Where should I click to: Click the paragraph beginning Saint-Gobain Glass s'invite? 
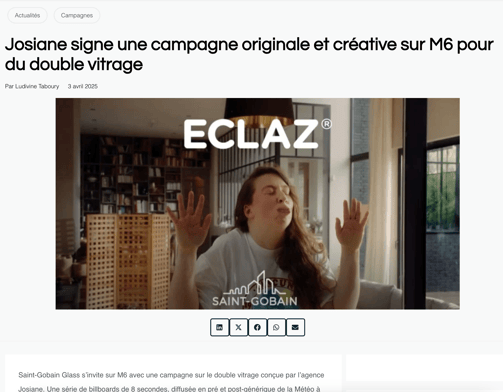click(171, 382)
